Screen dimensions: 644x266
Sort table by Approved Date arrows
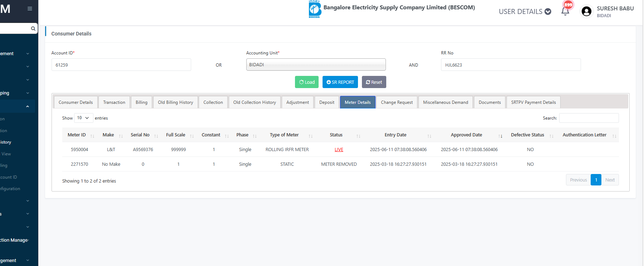[500, 136]
